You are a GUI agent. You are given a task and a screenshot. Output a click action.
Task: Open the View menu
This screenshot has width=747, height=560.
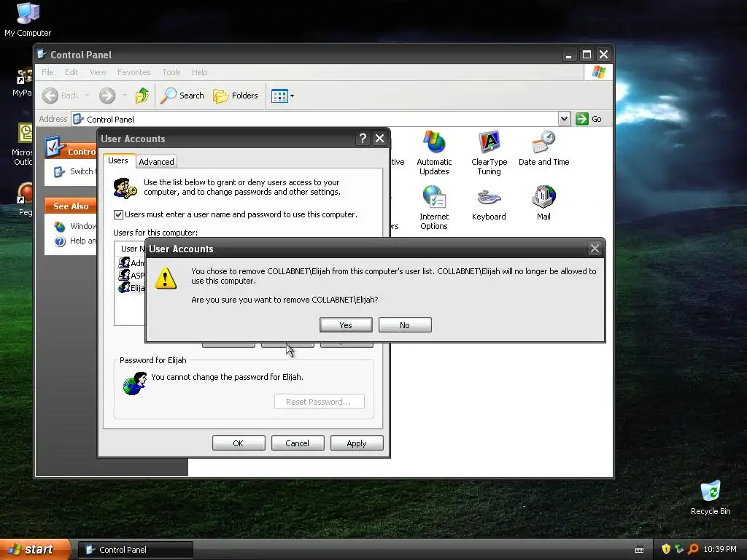(98, 72)
